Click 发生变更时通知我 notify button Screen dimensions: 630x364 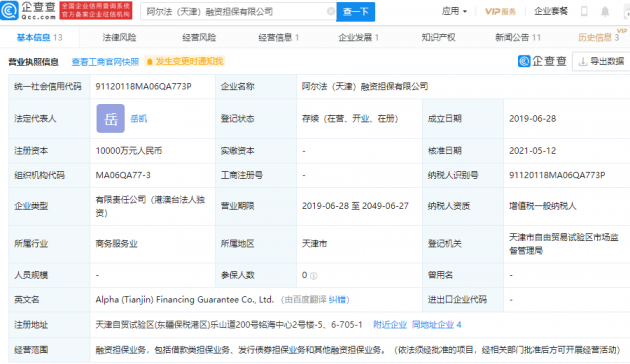[185, 61]
